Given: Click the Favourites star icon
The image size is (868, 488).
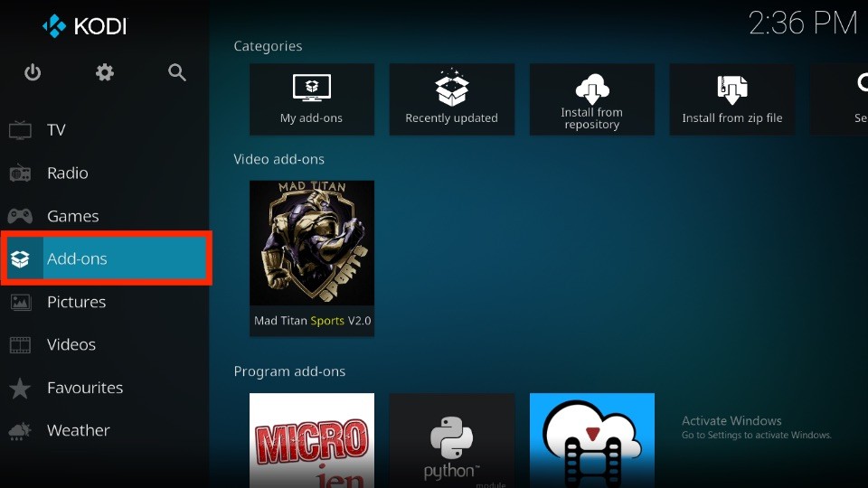Looking at the screenshot, I should pyautogui.click(x=20, y=388).
